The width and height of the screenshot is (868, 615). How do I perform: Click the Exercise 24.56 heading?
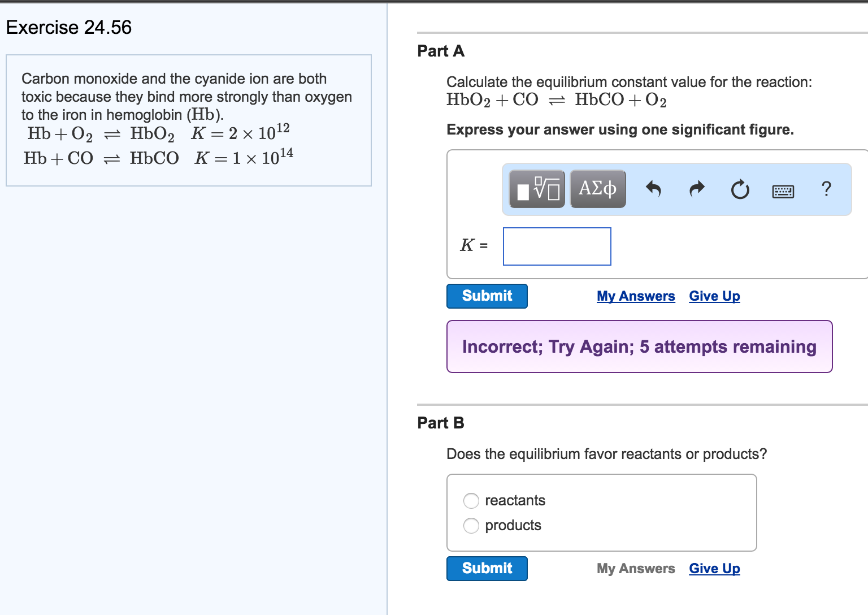click(69, 27)
